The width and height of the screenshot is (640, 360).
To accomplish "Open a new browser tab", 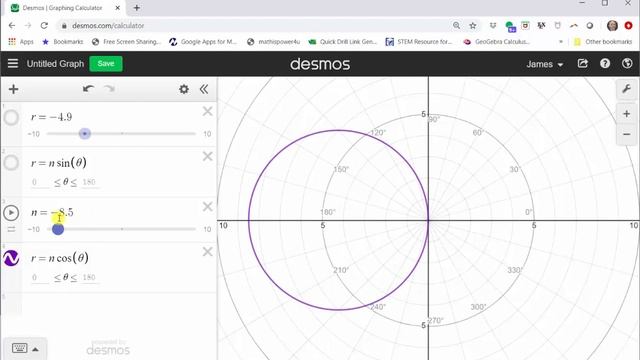I will click(x=136, y=8).
